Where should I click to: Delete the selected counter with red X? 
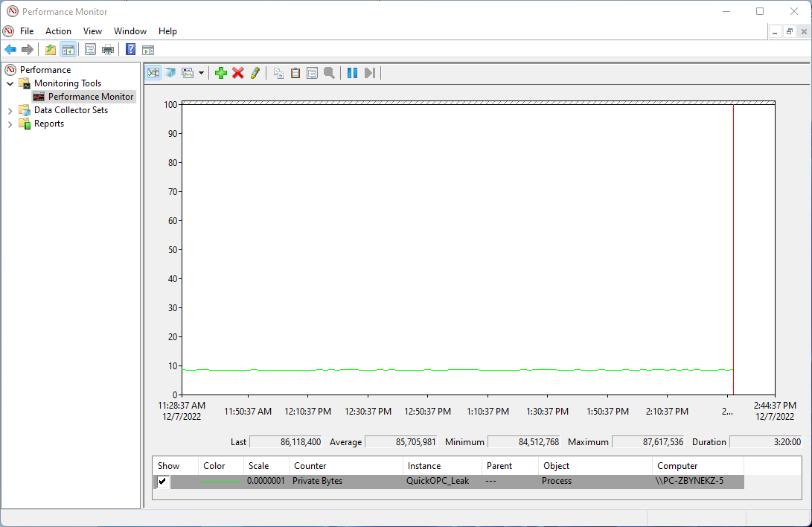tap(238, 73)
